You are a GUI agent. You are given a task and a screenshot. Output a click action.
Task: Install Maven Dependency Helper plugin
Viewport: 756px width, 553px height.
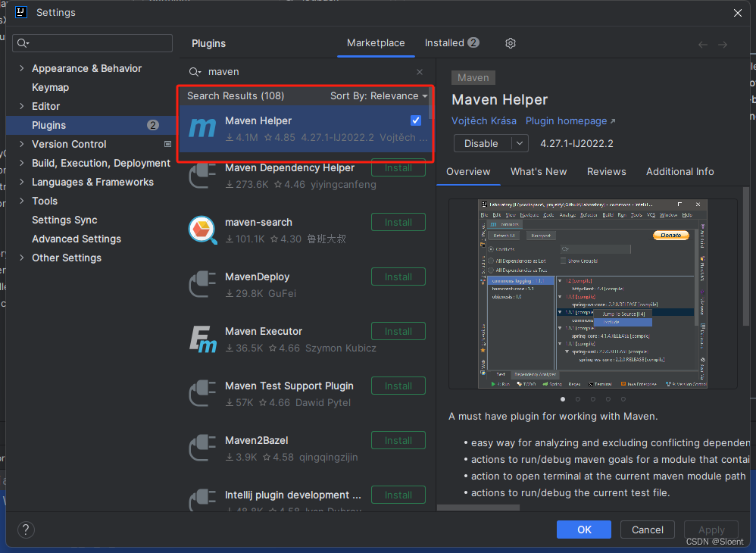398,168
